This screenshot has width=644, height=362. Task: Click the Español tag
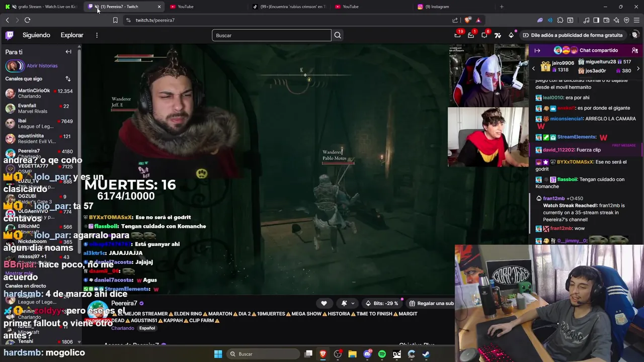(147, 328)
